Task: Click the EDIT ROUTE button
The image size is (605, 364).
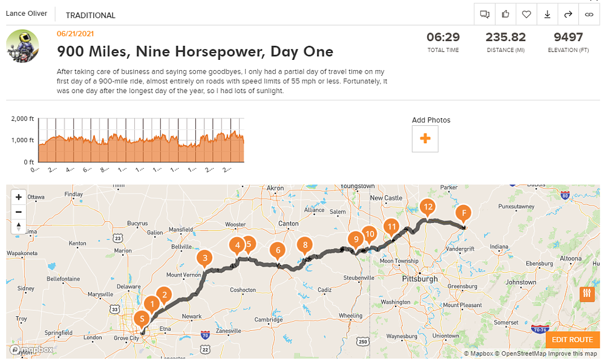Action: (572, 340)
